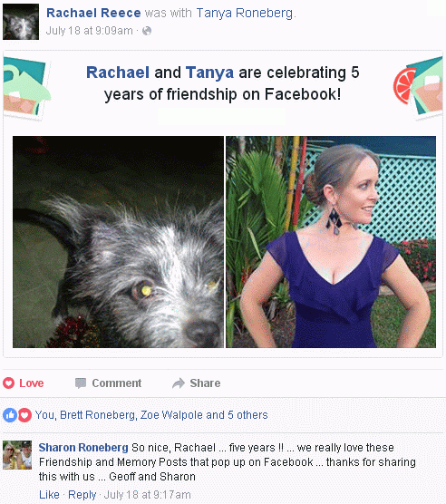Like Sharon Roneberg's comment
The height and width of the screenshot is (504, 446).
[x=49, y=494]
